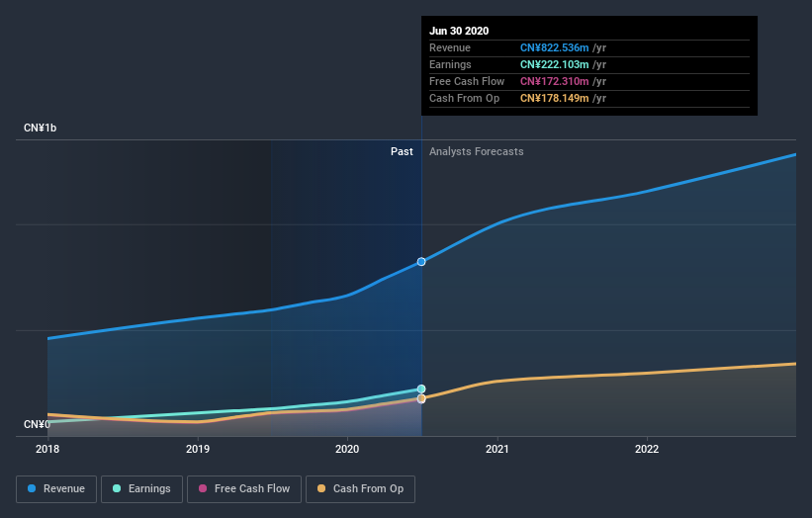This screenshot has width=812, height=518.
Task: Click the Earnings row label in tooltip
Action: pos(451,64)
